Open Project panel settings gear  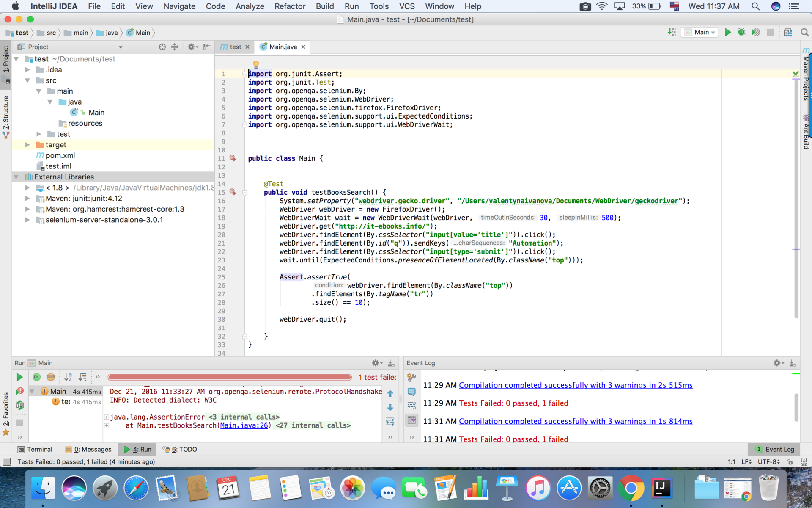tap(192, 47)
